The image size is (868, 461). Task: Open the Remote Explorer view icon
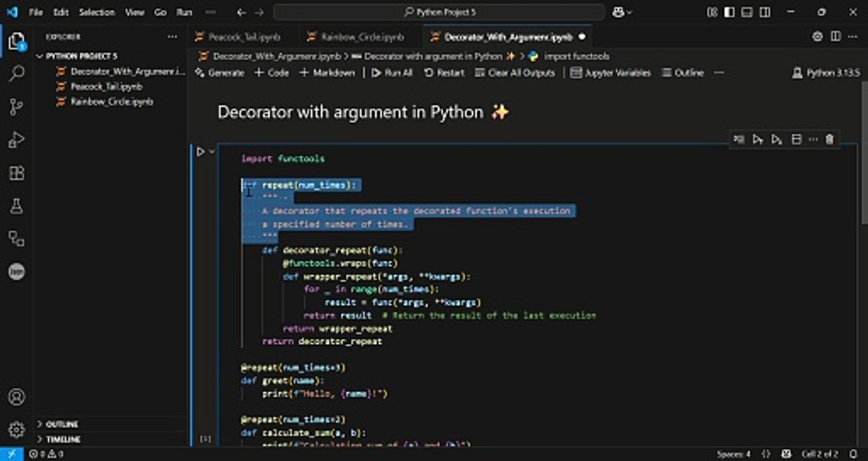[x=17, y=239]
